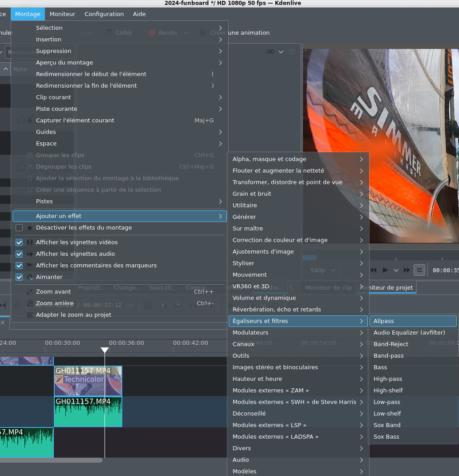Screen dimensions: 459x476
Task: Choose Audio Equalizer (avfilter) effect
Action: 413,332
